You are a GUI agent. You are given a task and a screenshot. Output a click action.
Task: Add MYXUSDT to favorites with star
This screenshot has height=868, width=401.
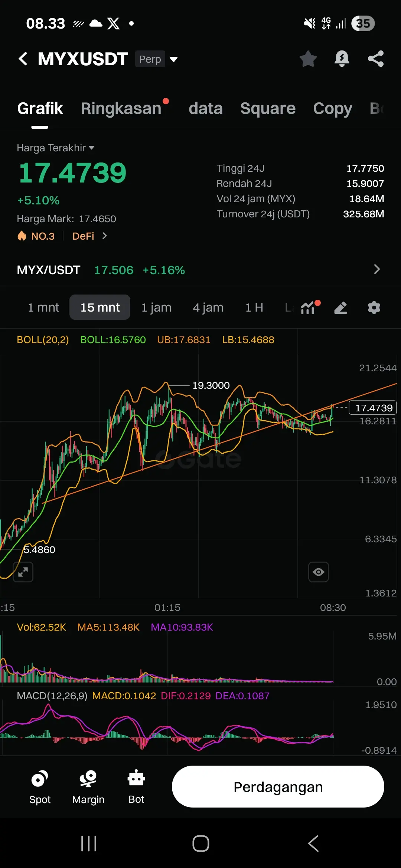coord(308,59)
